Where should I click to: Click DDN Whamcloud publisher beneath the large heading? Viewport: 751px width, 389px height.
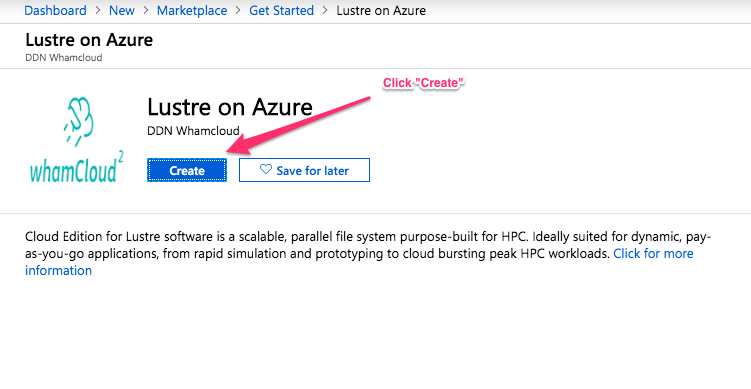pyautogui.click(x=193, y=130)
